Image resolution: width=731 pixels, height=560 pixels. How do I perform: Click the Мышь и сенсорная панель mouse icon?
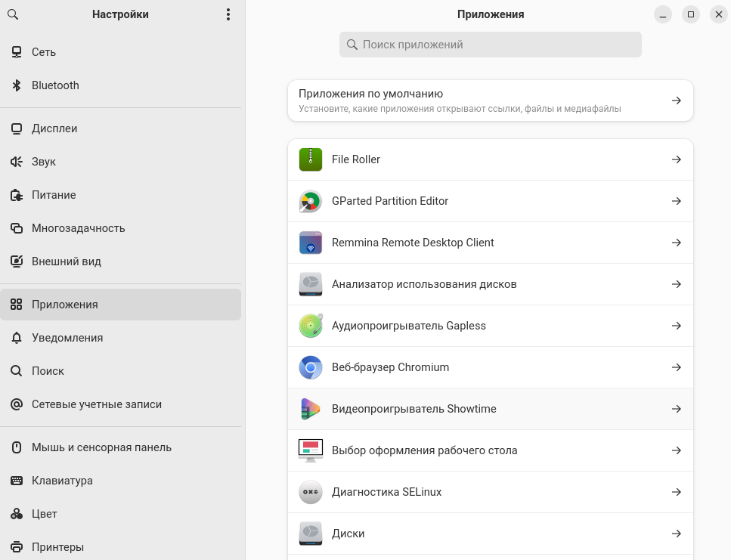[17, 447]
